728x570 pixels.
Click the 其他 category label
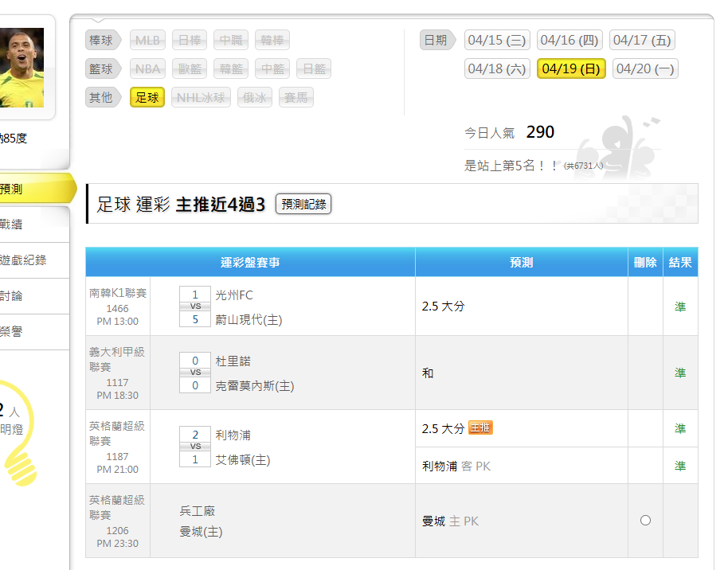click(x=103, y=97)
